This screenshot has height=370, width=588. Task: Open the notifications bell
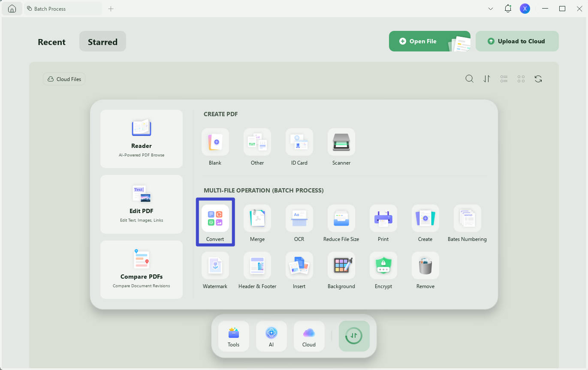click(508, 9)
